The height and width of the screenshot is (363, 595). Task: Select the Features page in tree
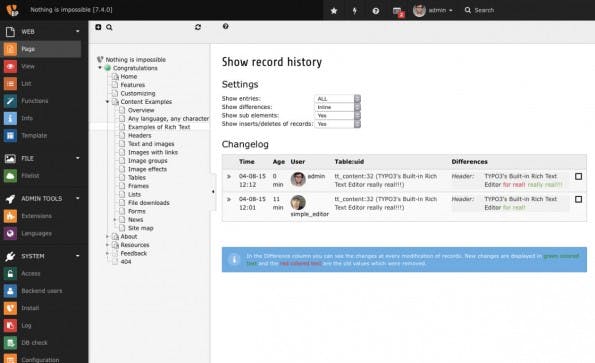tap(132, 85)
